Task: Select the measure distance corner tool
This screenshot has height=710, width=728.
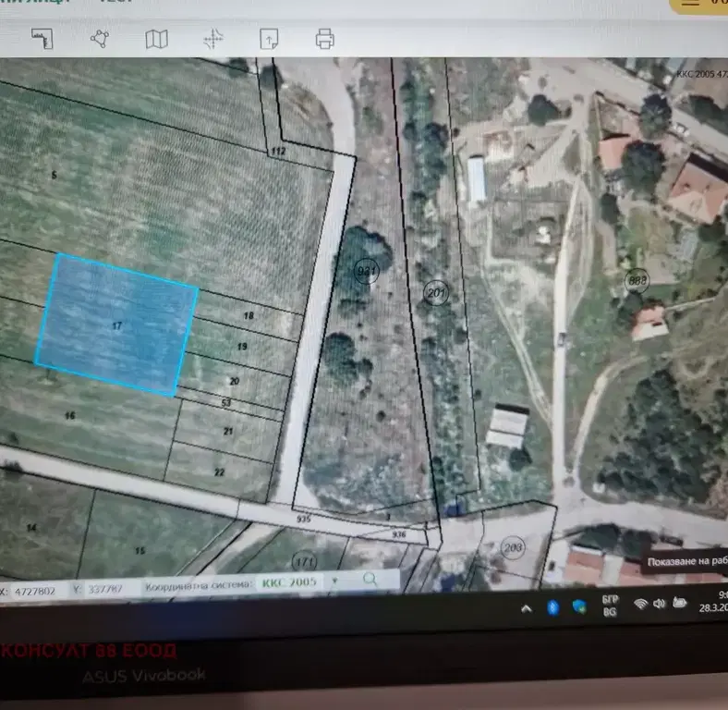Action: pos(42,39)
